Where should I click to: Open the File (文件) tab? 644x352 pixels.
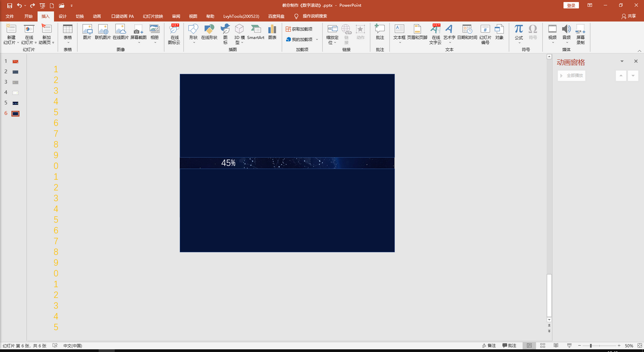(10, 16)
